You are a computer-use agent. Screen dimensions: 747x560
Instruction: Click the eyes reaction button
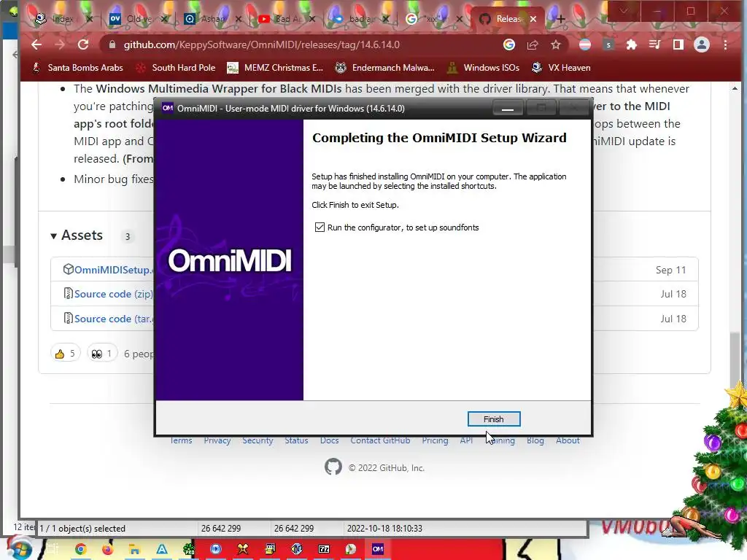[x=102, y=354]
